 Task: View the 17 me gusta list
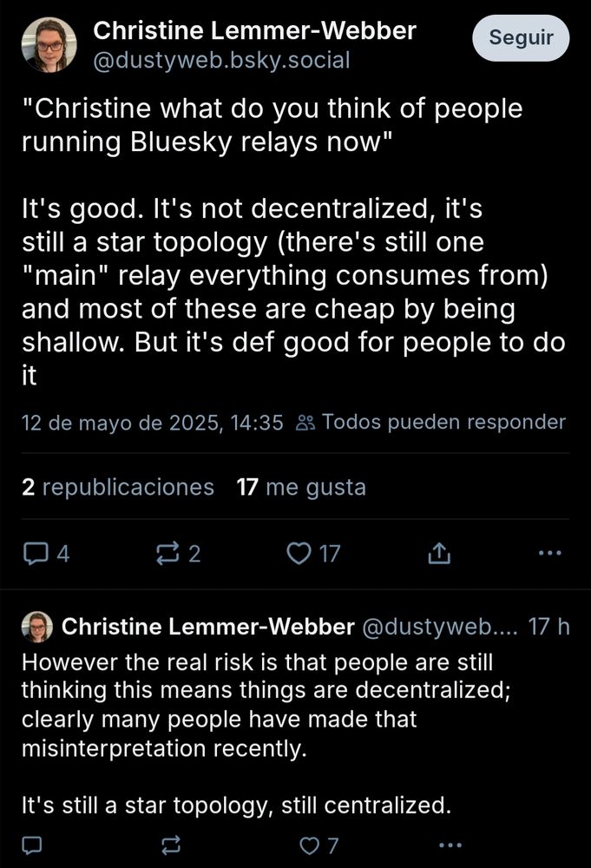[301, 487]
